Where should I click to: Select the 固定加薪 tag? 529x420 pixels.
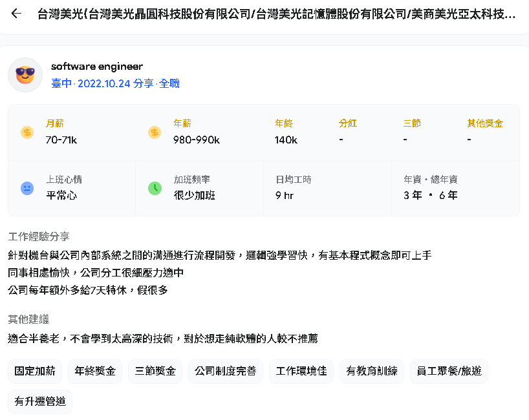coord(35,371)
